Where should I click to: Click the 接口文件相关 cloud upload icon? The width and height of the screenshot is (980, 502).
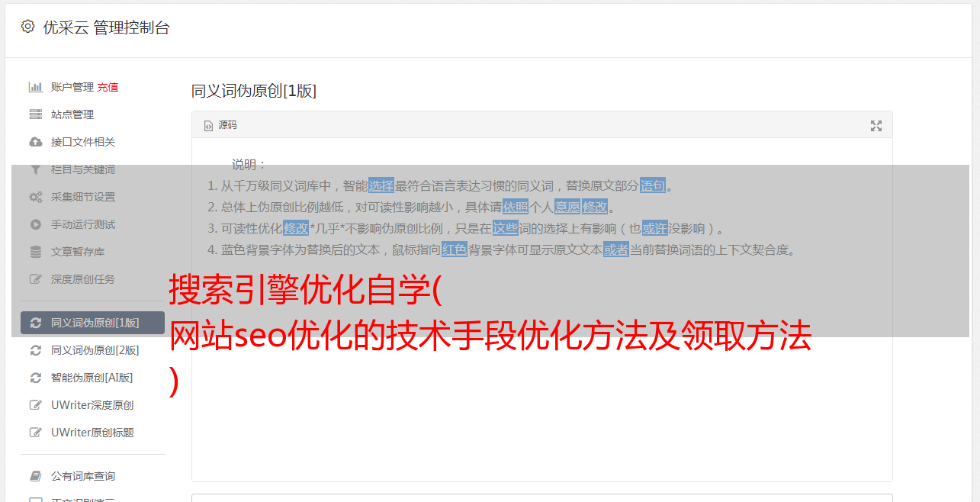tap(35, 142)
